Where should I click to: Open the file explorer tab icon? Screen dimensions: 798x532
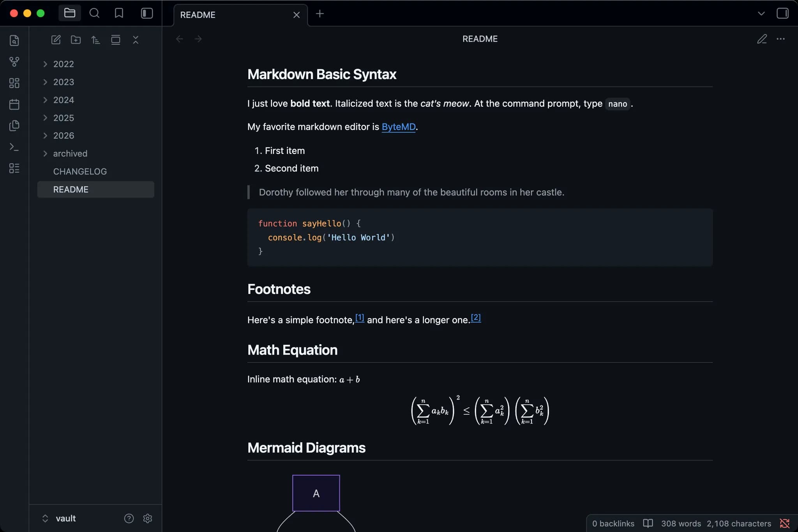(x=70, y=13)
